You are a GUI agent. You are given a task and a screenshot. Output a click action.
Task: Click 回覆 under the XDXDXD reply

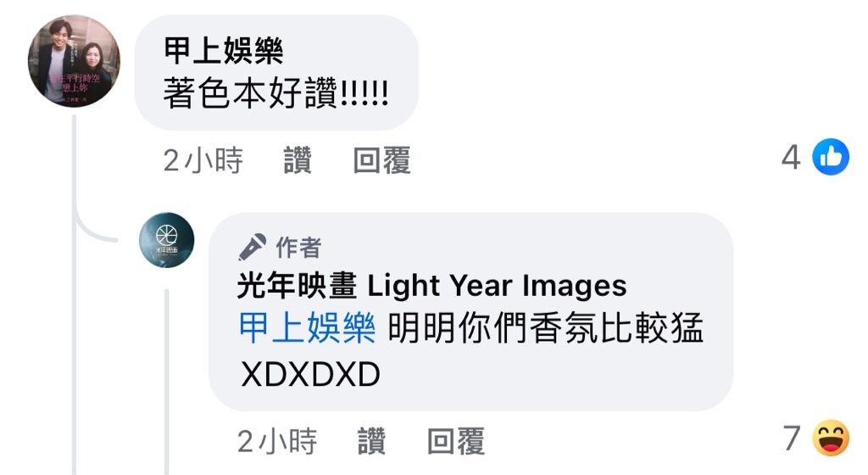point(455,441)
